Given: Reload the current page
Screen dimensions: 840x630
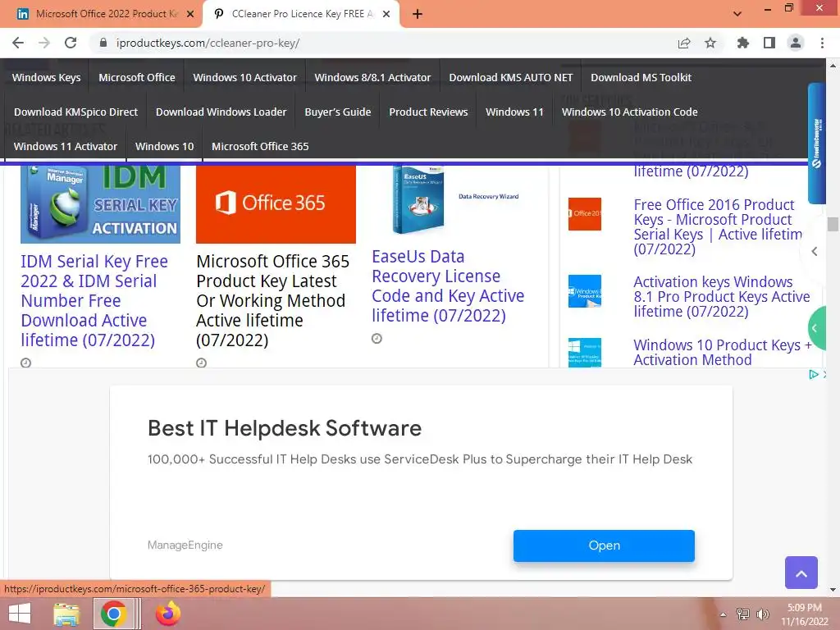Looking at the screenshot, I should pos(71,43).
